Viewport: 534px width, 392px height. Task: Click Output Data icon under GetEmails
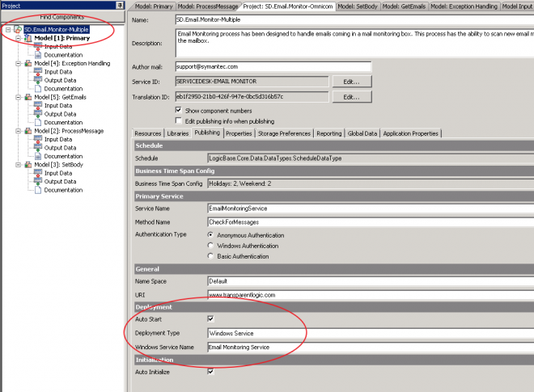[38, 114]
